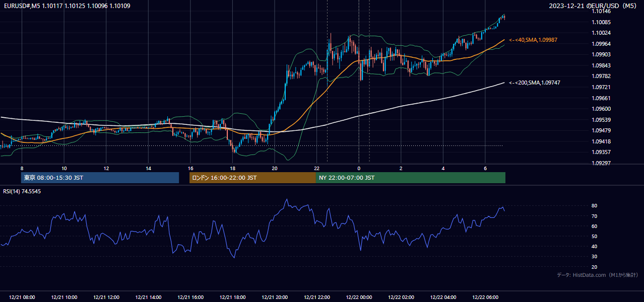644x302 pixels.
Task: Click hour tick 12 below price chart
Action: [106, 168]
